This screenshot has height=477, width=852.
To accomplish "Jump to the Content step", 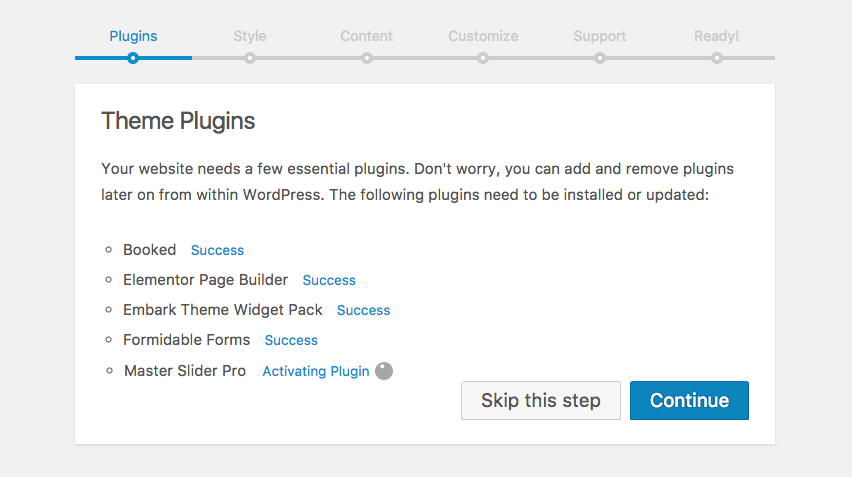I will click(366, 36).
